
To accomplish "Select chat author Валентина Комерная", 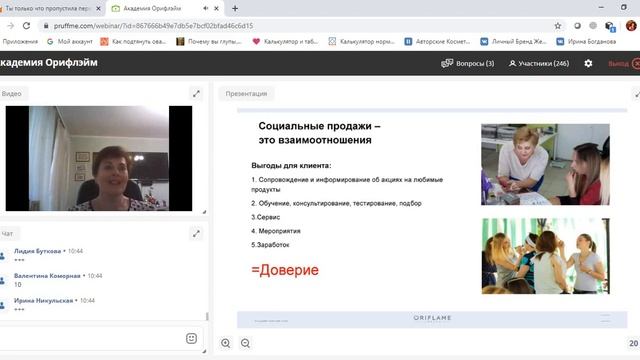I will 47,276.
